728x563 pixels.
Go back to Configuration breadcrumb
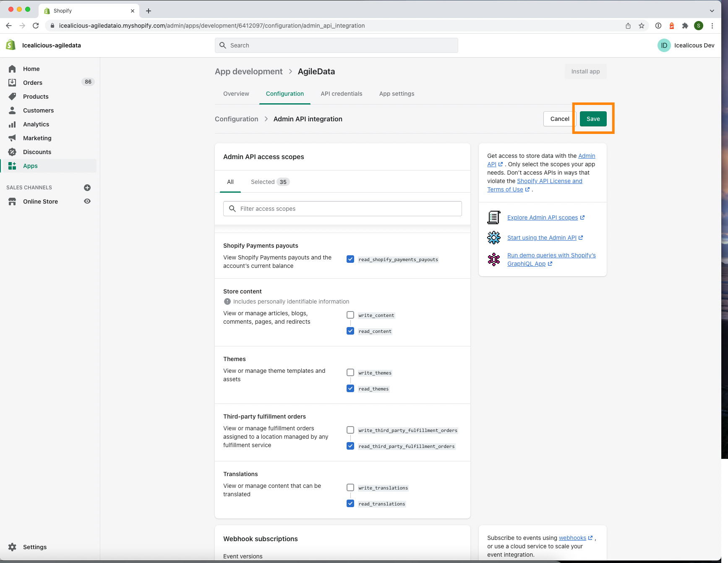(x=237, y=119)
